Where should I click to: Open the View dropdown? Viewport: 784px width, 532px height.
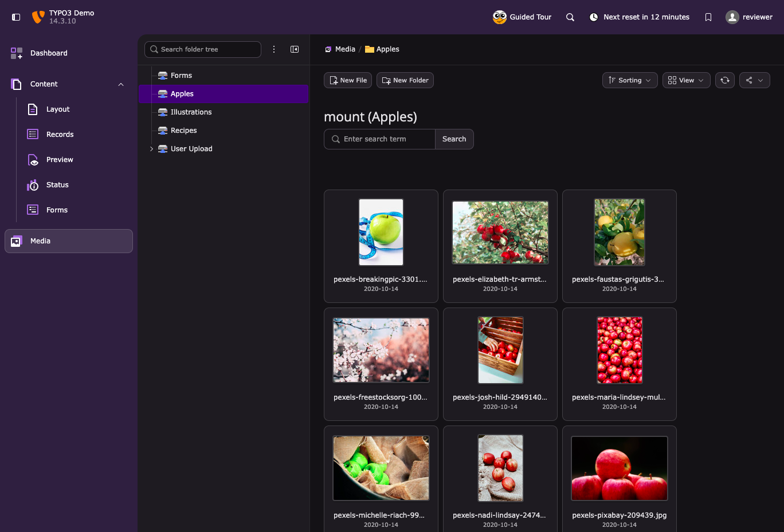tap(687, 80)
